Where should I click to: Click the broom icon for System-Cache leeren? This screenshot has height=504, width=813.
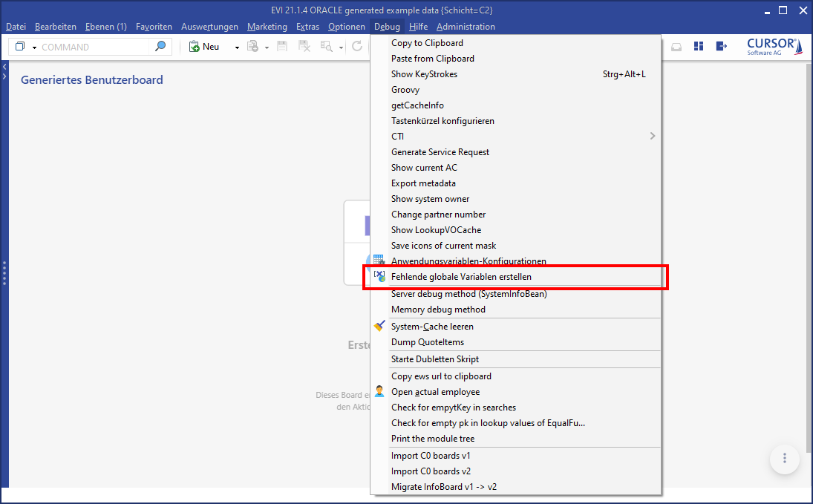coord(379,326)
